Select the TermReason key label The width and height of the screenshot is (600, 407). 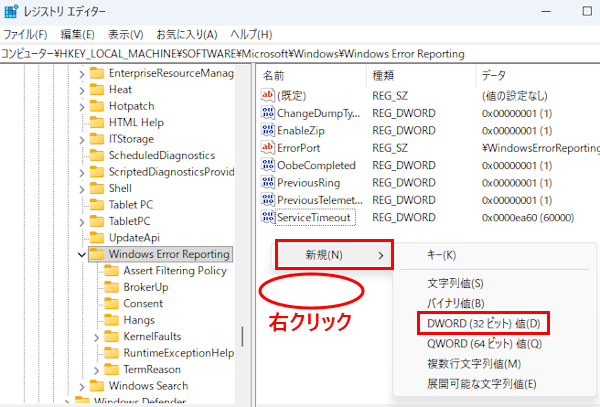[152, 369]
